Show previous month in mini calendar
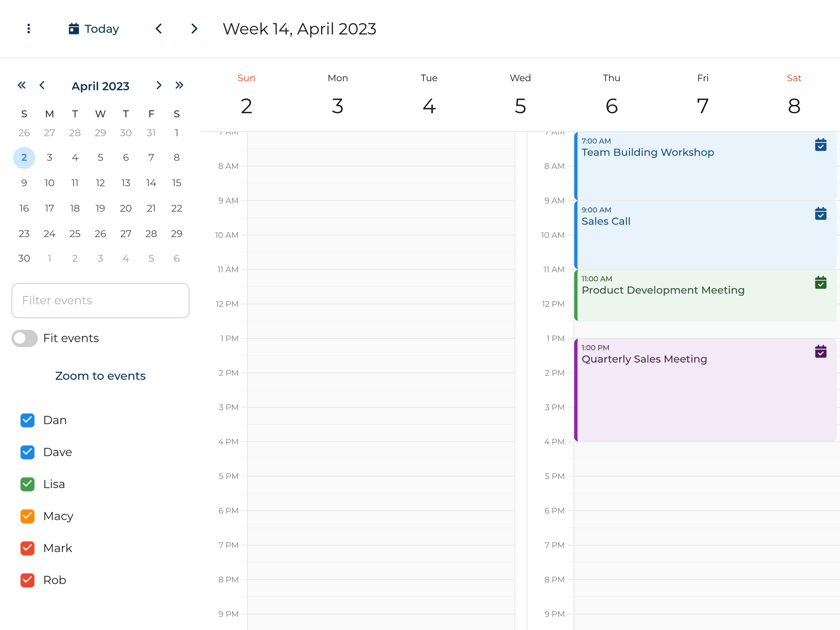This screenshot has width=840, height=630. coord(42,85)
